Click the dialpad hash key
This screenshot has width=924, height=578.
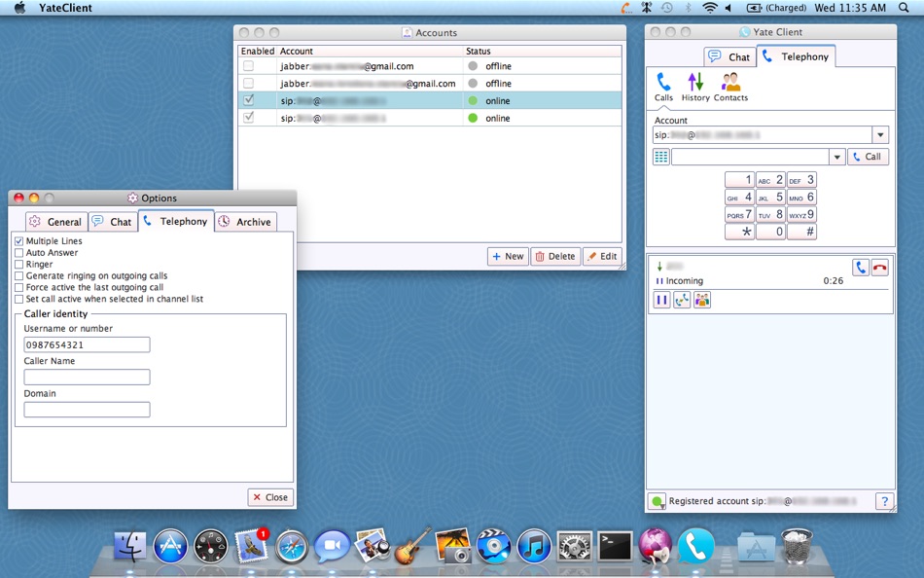coord(802,232)
